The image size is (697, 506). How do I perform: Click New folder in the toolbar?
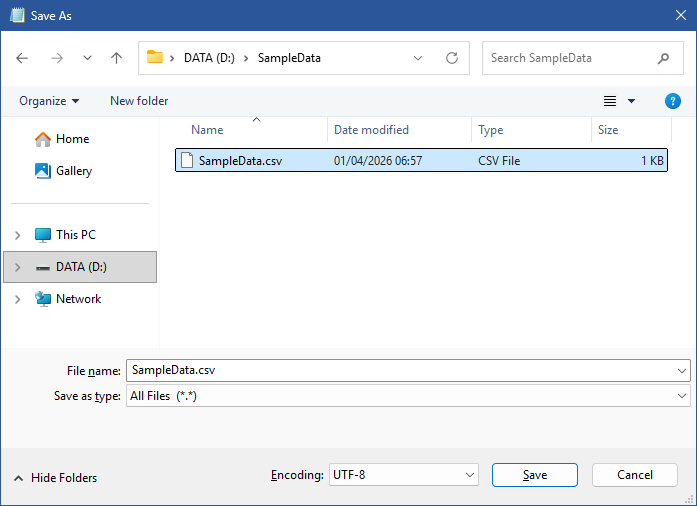click(139, 101)
